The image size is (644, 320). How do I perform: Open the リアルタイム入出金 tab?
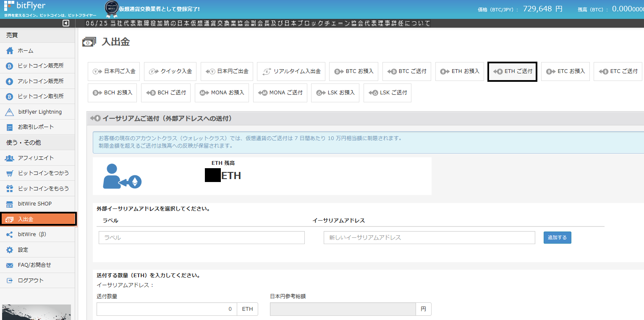[x=291, y=71]
